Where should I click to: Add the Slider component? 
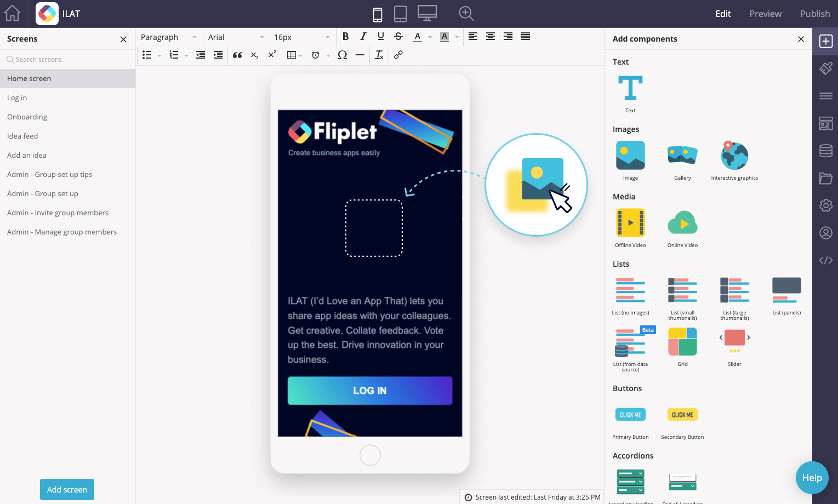pos(734,347)
